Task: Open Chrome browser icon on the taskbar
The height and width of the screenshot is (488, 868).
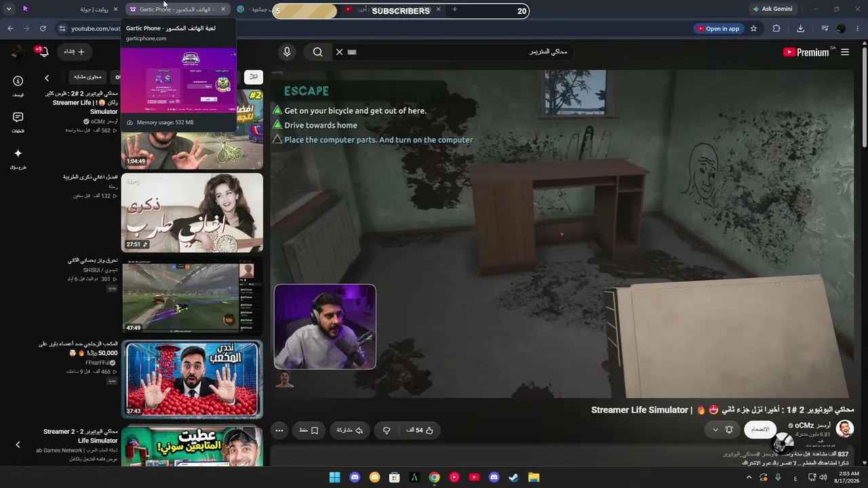Action: click(434, 477)
